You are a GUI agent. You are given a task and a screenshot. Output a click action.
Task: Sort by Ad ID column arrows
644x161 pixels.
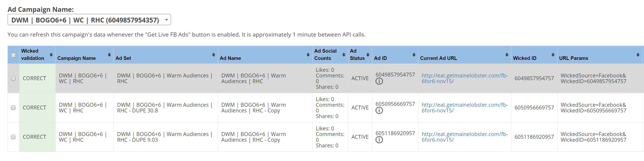click(x=414, y=54)
